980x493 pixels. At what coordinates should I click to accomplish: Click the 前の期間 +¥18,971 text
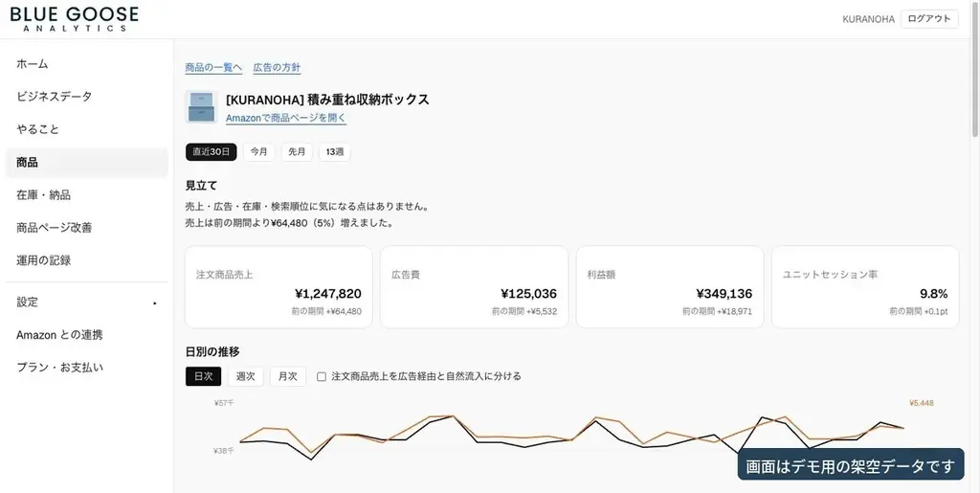(x=718, y=311)
